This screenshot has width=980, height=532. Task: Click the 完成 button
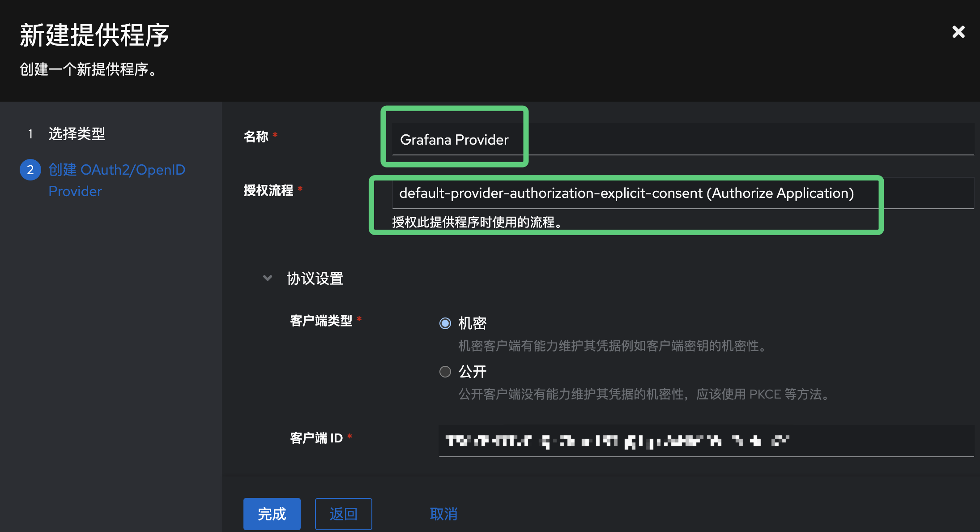[x=272, y=514]
